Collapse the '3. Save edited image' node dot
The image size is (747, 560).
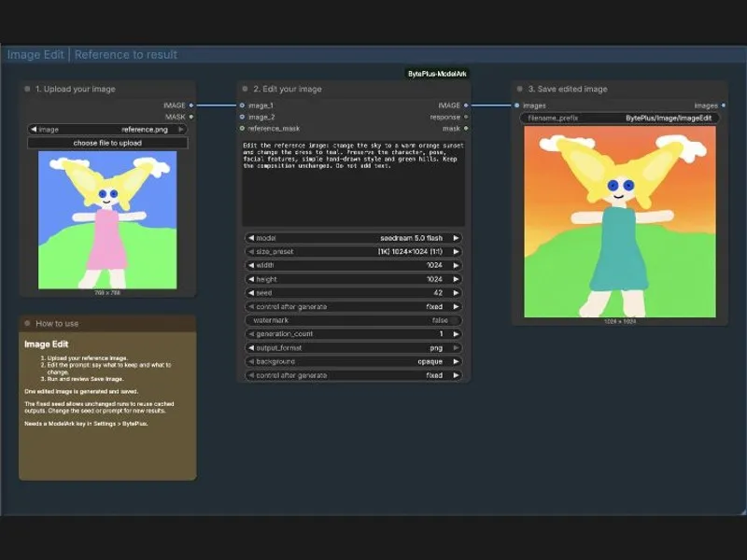pyautogui.click(x=520, y=89)
